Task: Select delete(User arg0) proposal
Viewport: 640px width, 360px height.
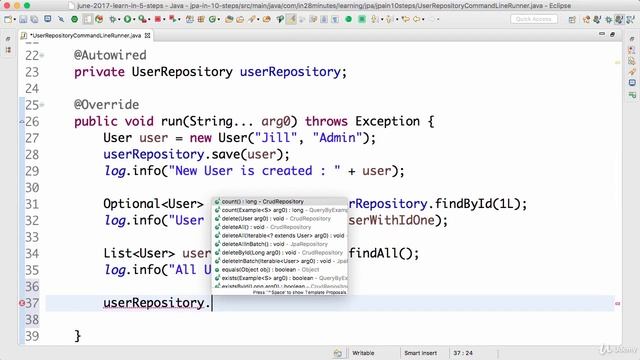Action: click(x=280, y=219)
